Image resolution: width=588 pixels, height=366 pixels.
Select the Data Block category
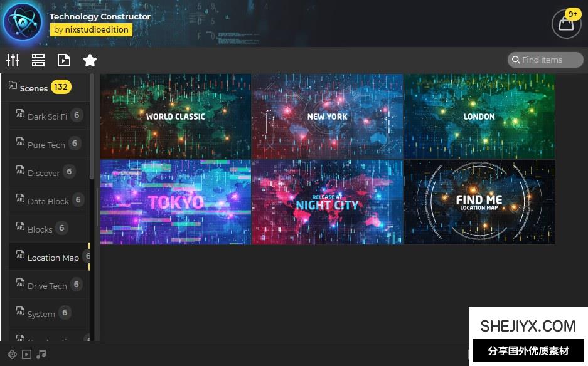tap(48, 201)
